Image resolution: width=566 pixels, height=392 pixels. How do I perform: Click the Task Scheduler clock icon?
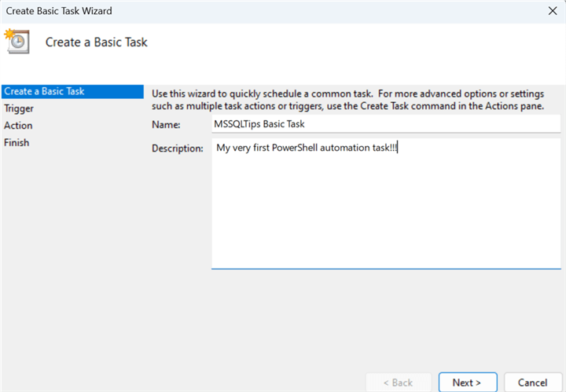[17, 42]
